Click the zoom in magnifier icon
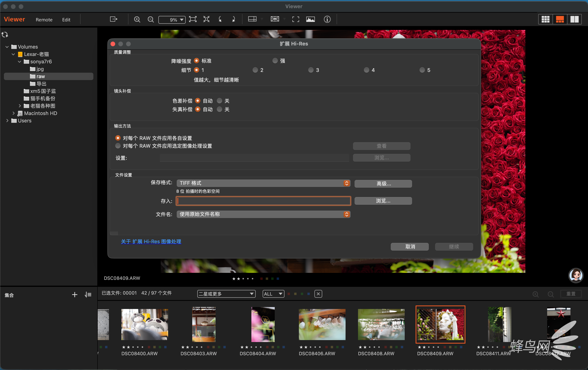The width and height of the screenshot is (588, 370). click(x=137, y=19)
